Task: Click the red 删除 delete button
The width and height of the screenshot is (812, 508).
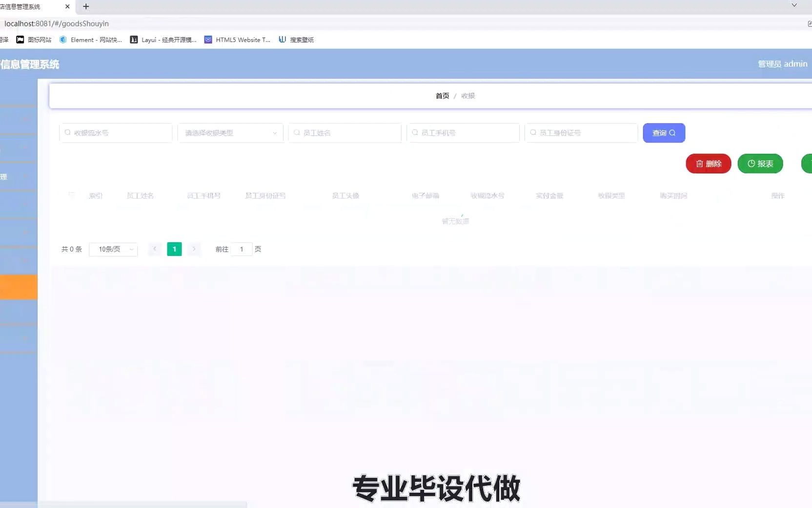Action: pos(708,164)
